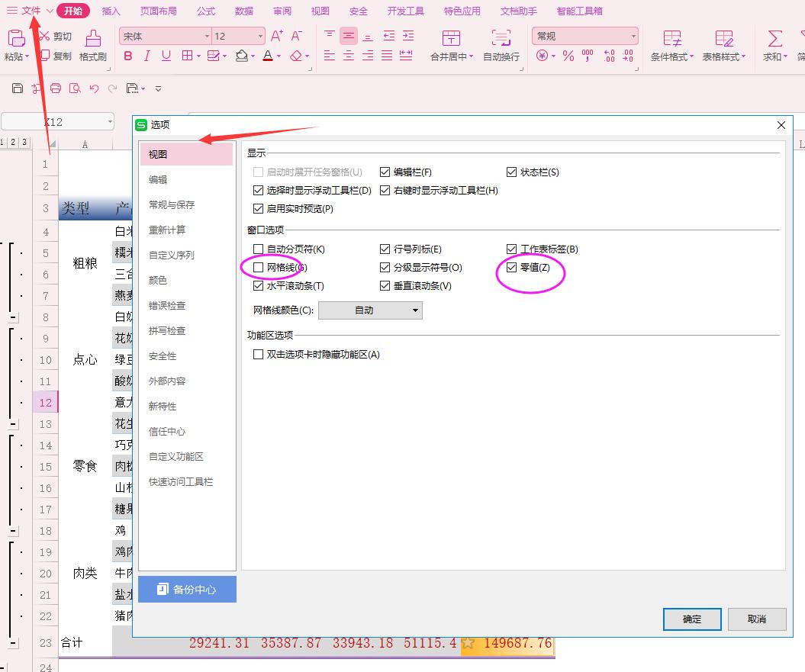Click the Undo arrow icon
The width and height of the screenshot is (805, 672).
pos(94,88)
